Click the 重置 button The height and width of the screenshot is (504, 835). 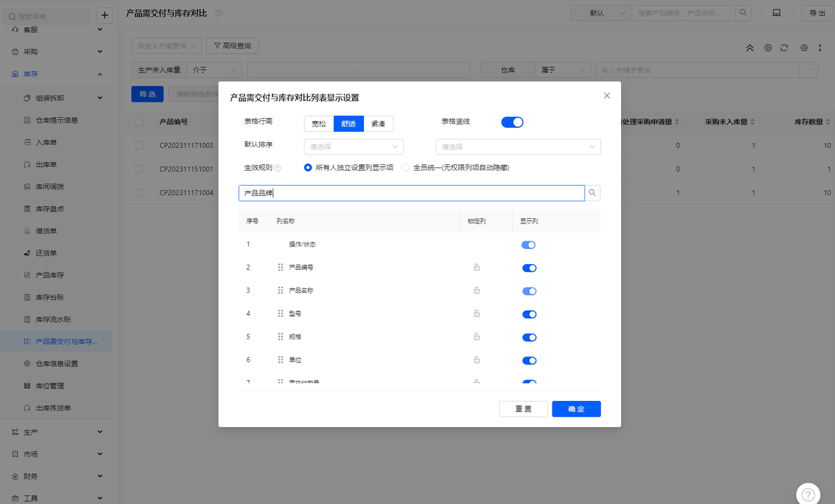pos(523,409)
